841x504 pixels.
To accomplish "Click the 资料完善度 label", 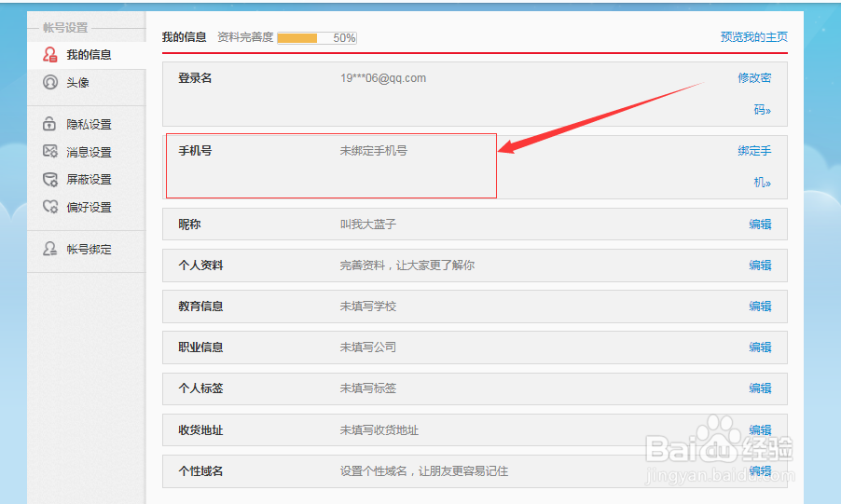I will click(x=245, y=37).
